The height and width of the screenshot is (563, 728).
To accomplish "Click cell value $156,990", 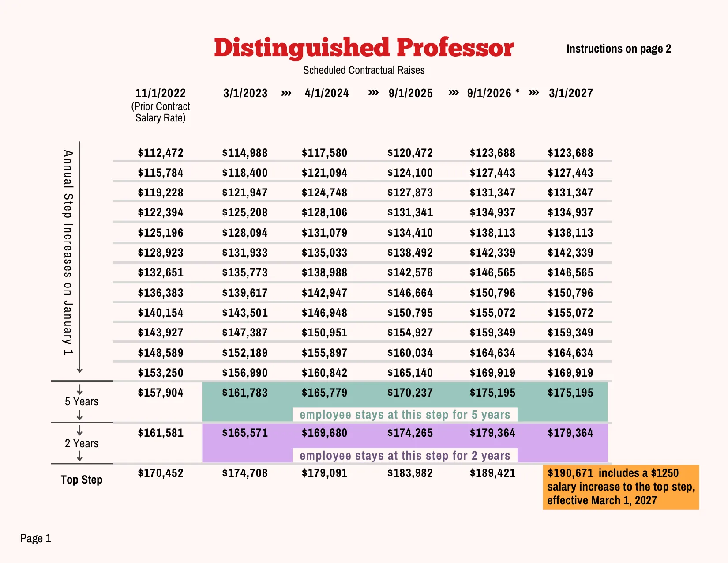I will coord(245,373).
